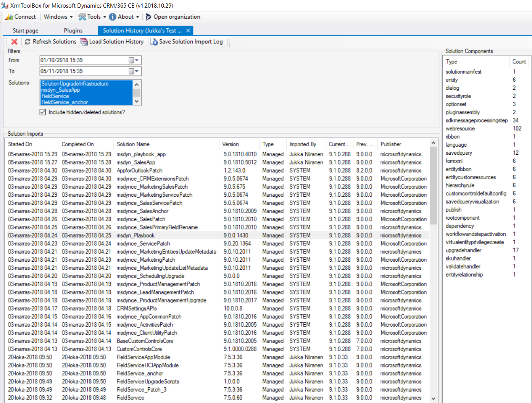
Task: Sort by Publisher column header
Action: pos(403,144)
